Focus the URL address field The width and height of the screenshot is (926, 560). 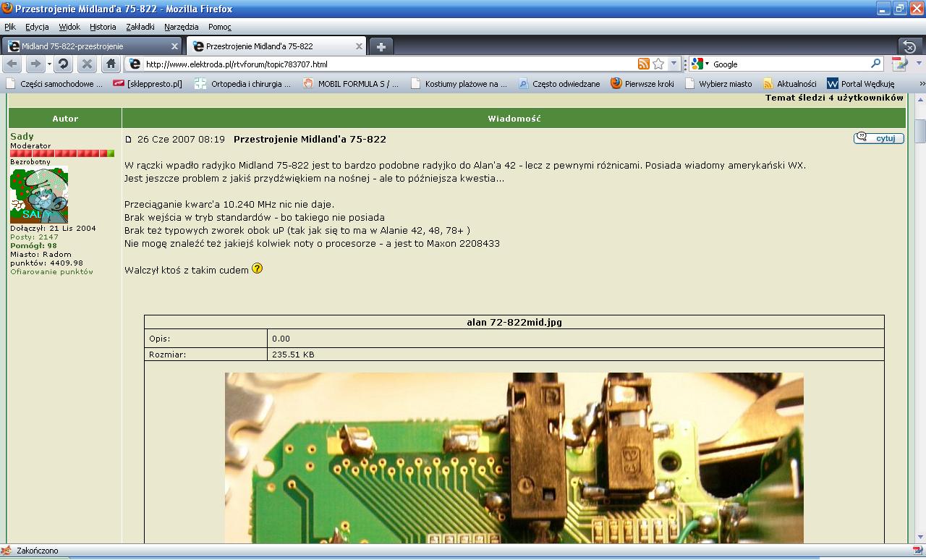click(389, 64)
